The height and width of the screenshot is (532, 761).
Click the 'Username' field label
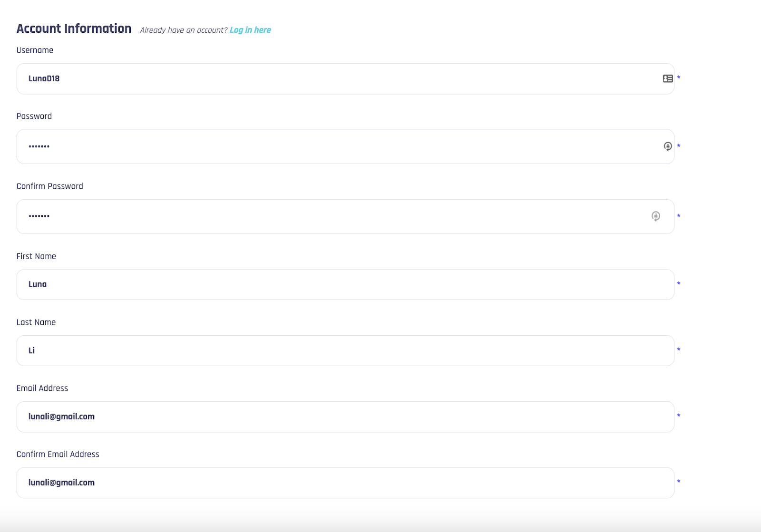(x=35, y=50)
